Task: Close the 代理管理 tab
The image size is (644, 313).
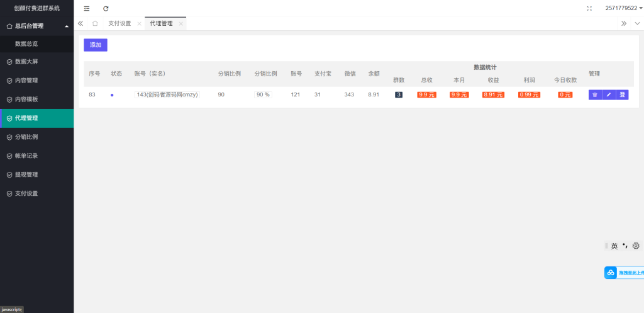Action: click(x=180, y=23)
